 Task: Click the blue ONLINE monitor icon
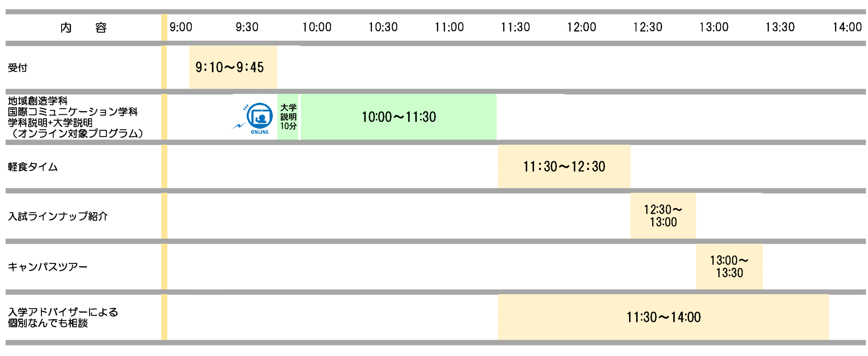[x=259, y=117]
